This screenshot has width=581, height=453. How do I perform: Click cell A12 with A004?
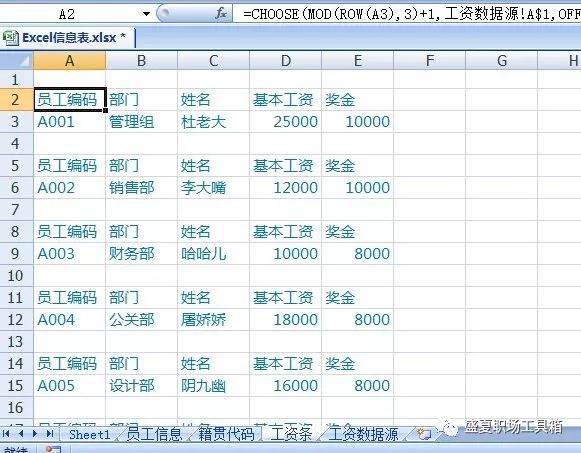point(70,319)
